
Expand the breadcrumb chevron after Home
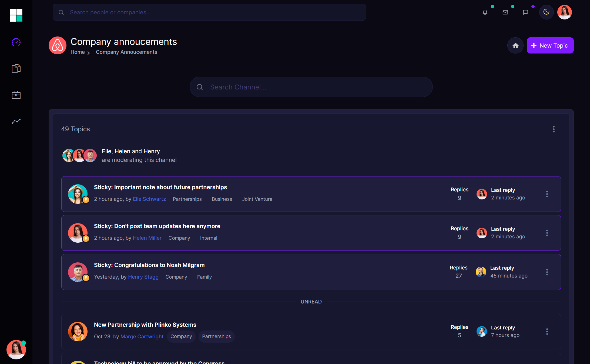pos(89,53)
